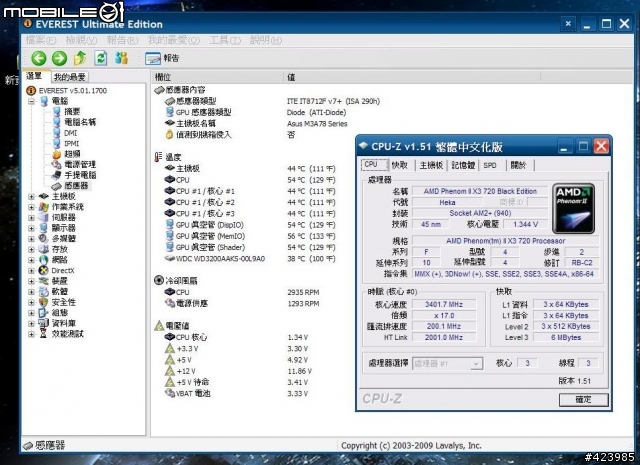This screenshot has height=465, width=640.
Task: Click the 組態 configuration icon
Action: (x=44, y=313)
